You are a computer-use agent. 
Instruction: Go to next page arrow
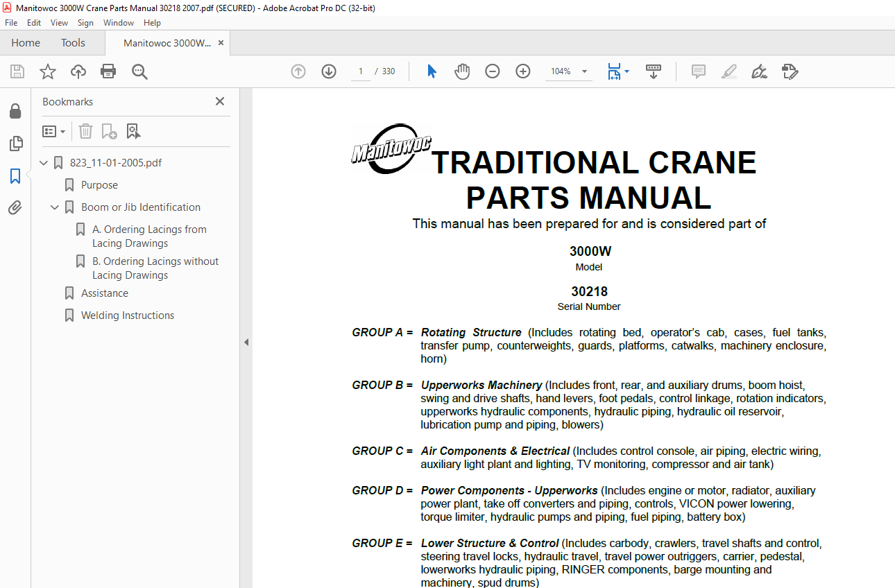coord(329,71)
